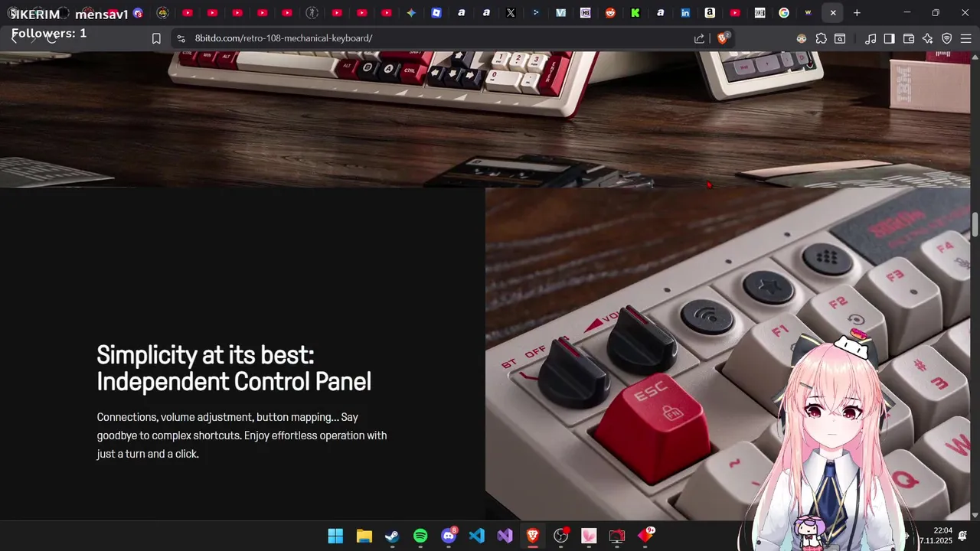The image size is (980, 551).
Task: Open the pink app icon in taskbar
Action: pyautogui.click(x=589, y=536)
